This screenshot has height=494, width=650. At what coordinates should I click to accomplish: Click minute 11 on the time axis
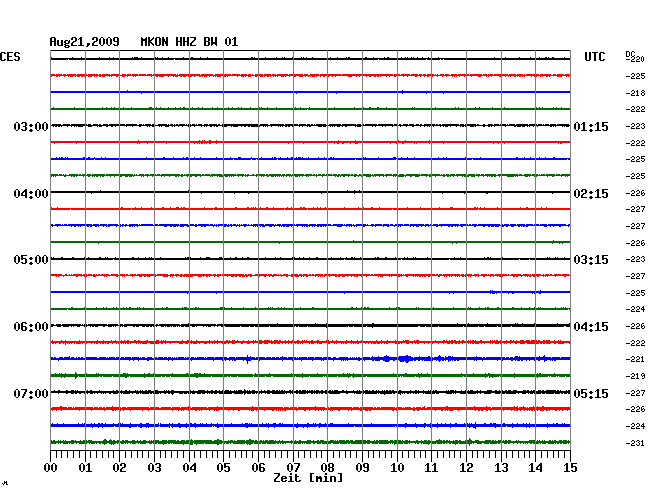click(431, 467)
